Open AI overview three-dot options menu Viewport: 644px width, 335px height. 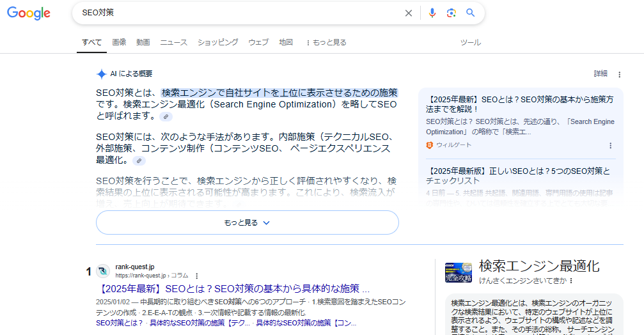[619, 74]
